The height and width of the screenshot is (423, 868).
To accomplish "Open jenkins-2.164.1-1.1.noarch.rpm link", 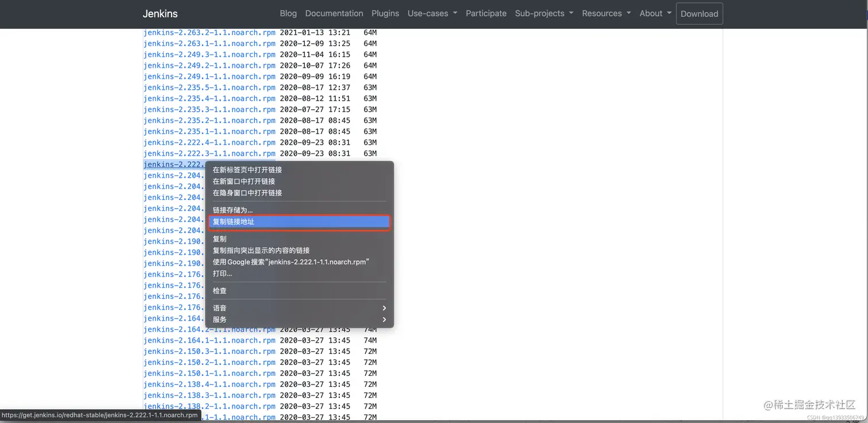I will (x=210, y=340).
